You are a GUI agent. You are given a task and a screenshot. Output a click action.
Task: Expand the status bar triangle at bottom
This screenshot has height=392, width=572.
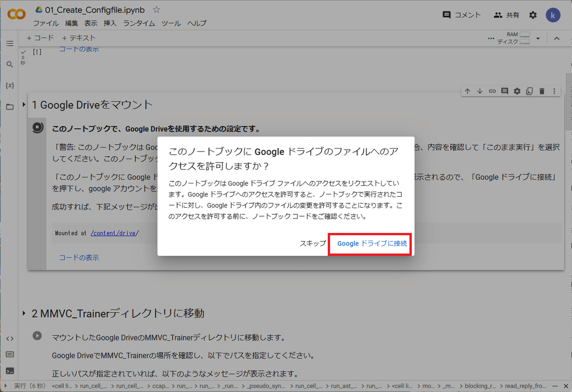tap(6, 386)
